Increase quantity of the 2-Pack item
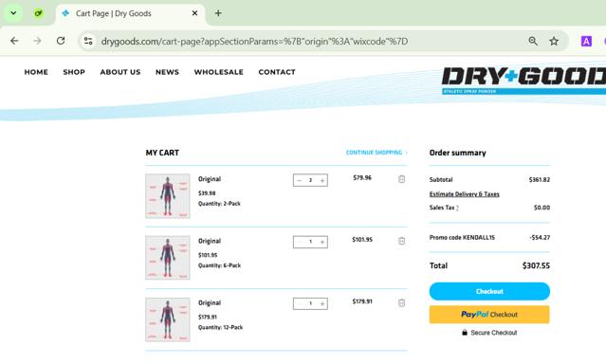Image resolution: width=606 pixels, height=364 pixels. 321,180
